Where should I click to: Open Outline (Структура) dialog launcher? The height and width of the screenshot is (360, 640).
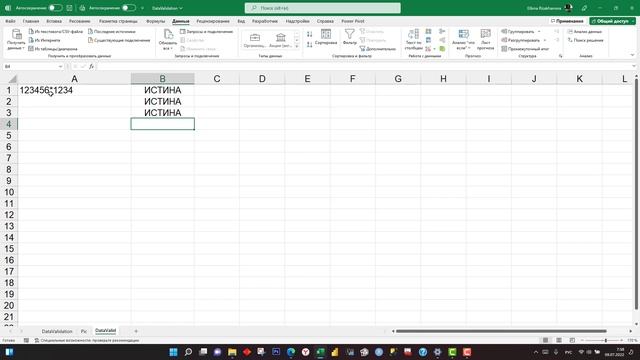tap(560, 56)
